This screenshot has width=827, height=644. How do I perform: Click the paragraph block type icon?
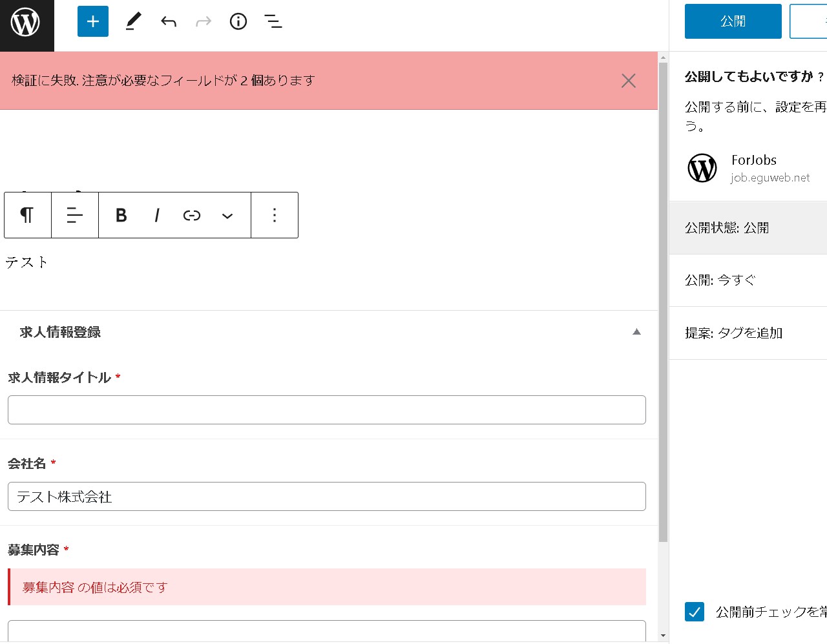tap(27, 215)
